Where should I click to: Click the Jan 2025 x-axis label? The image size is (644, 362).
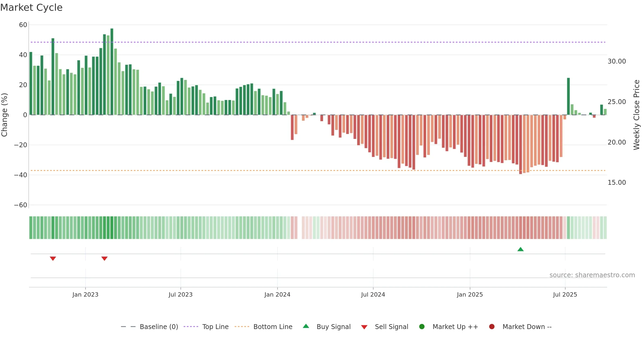click(x=470, y=295)
